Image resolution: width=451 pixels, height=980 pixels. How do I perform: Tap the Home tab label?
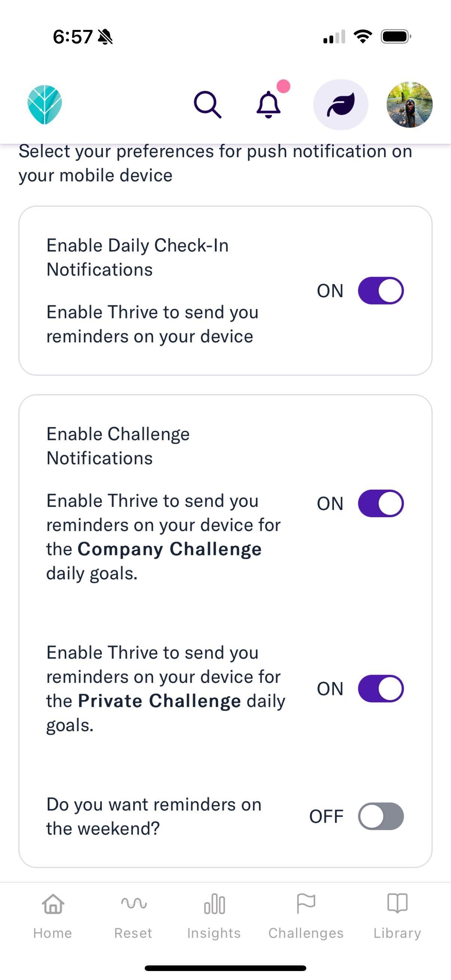(52, 933)
